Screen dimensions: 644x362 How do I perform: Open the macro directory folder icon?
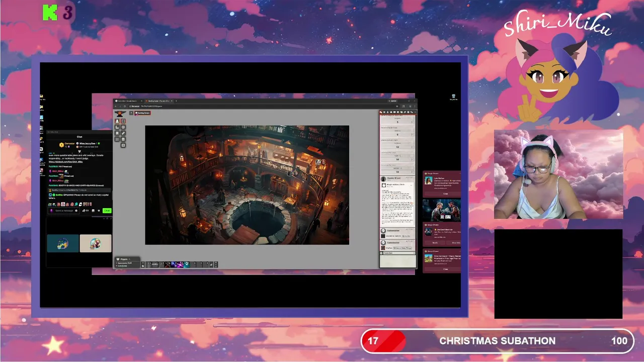click(143, 266)
